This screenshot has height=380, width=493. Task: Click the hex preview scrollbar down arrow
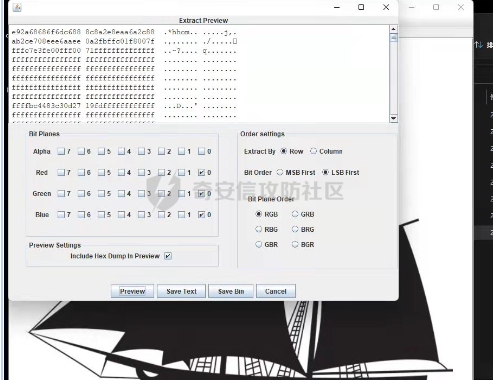point(393,118)
